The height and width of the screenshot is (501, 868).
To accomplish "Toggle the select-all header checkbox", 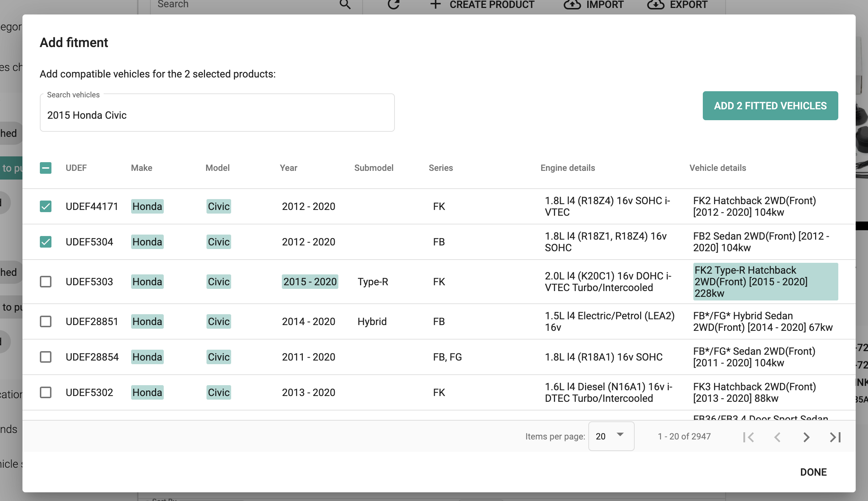I will tap(46, 168).
